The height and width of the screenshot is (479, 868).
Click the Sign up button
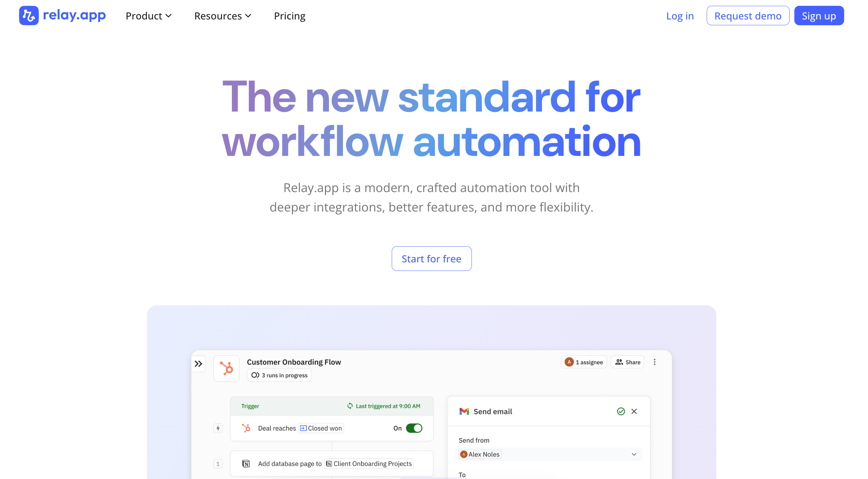pyautogui.click(x=819, y=16)
